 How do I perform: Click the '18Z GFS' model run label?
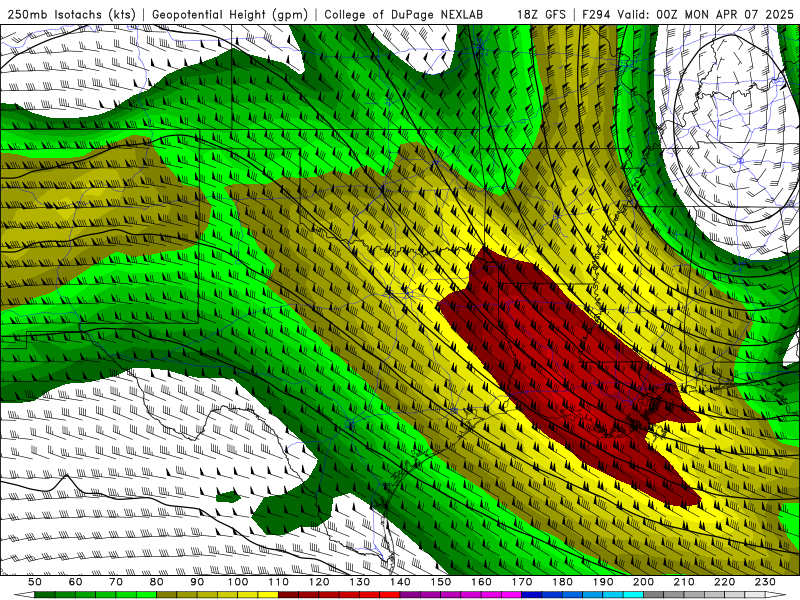click(x=541, y=14)
